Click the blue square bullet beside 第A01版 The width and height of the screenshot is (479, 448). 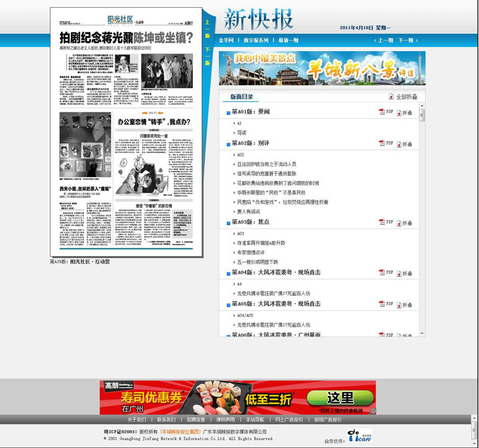[228, 113]
